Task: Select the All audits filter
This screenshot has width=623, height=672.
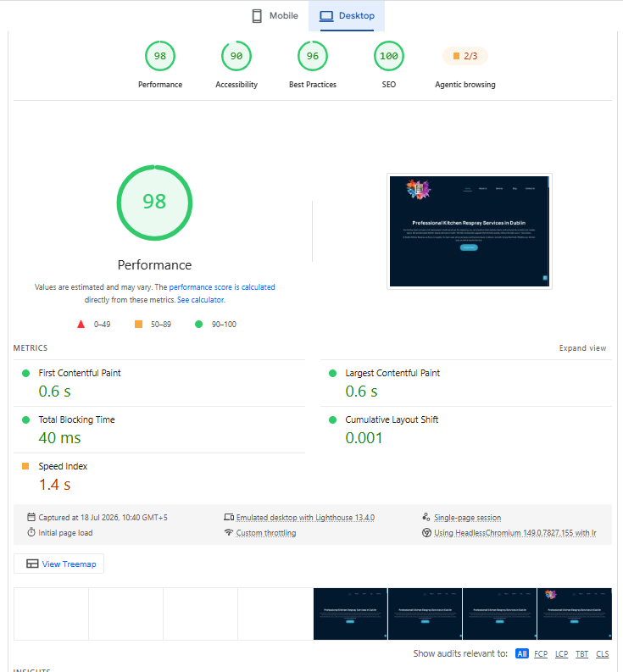Action: pyautogui.click(x=522, y=654)
